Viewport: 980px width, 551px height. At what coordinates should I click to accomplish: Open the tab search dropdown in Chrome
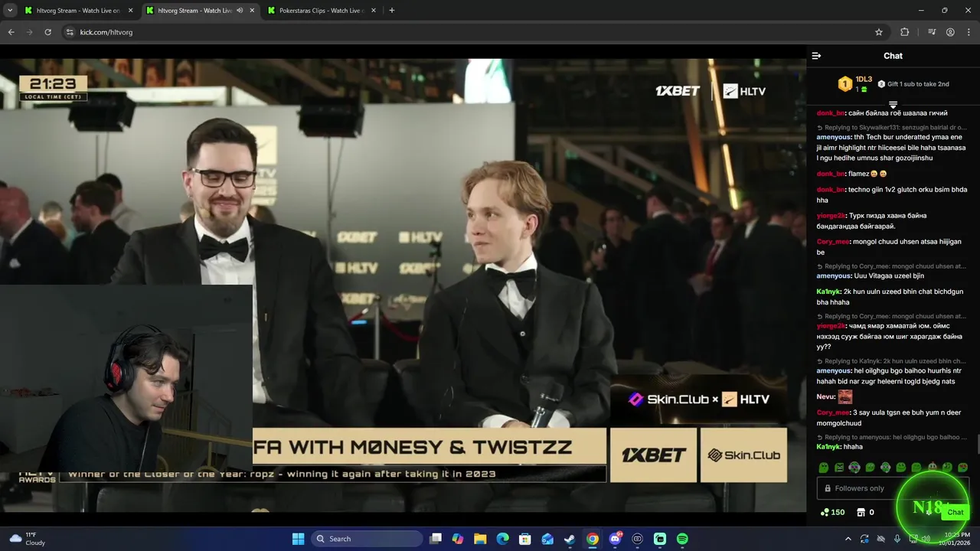10,11
